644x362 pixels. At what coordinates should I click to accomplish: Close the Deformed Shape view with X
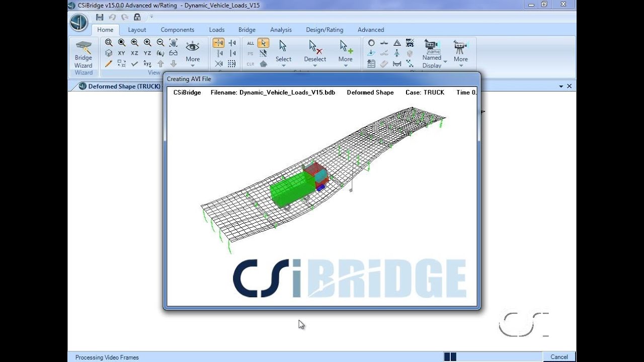[x=570, y=86]
